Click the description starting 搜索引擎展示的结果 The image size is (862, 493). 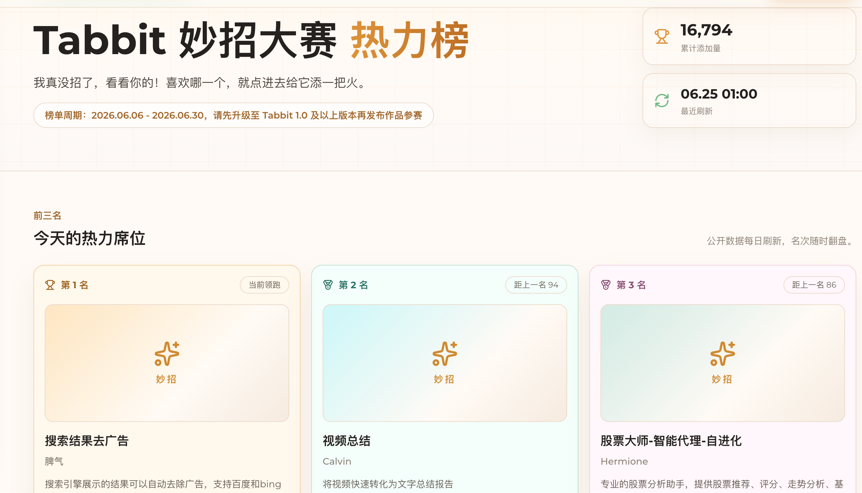(x=163, y=484)
